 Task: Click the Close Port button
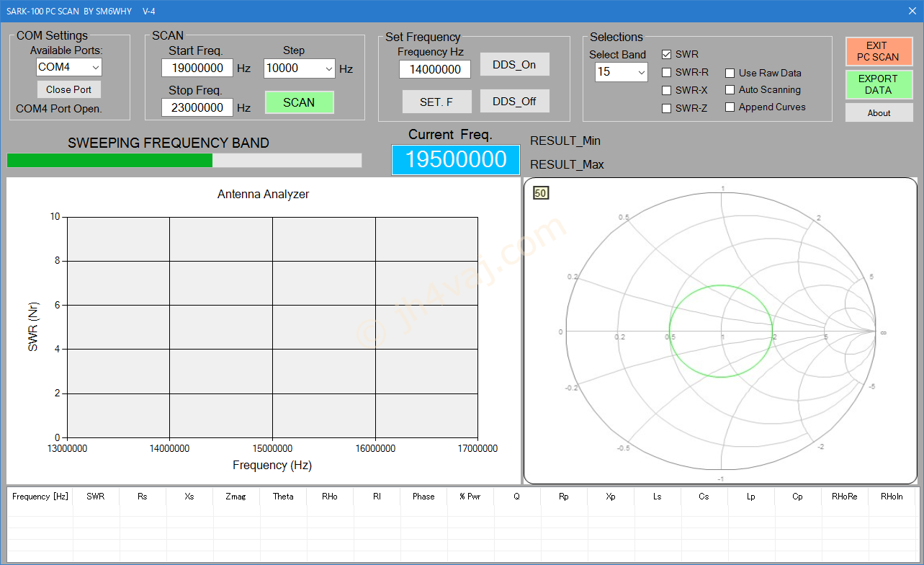coord(69,89)
